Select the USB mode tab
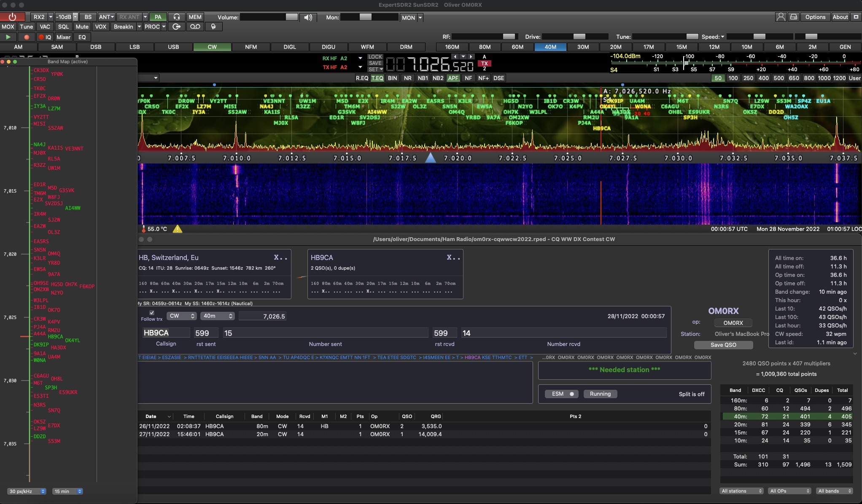 click(173, 47)
